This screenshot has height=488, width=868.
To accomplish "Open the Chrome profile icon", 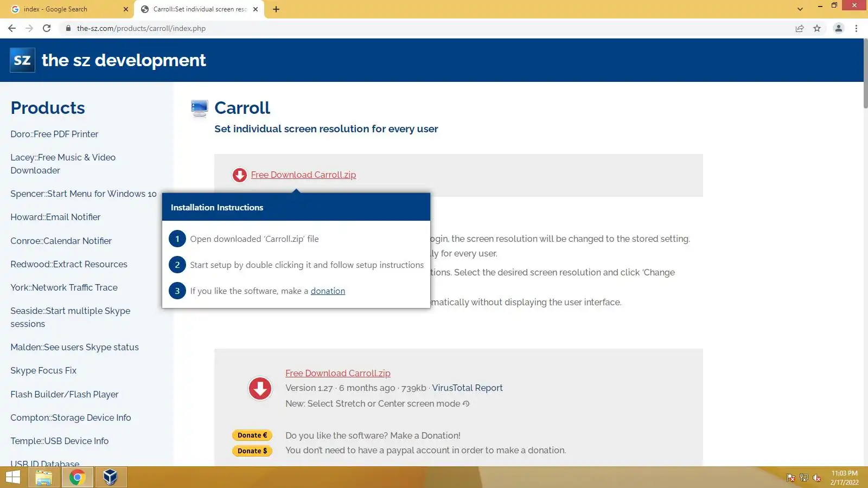I will tap(839, 28).
